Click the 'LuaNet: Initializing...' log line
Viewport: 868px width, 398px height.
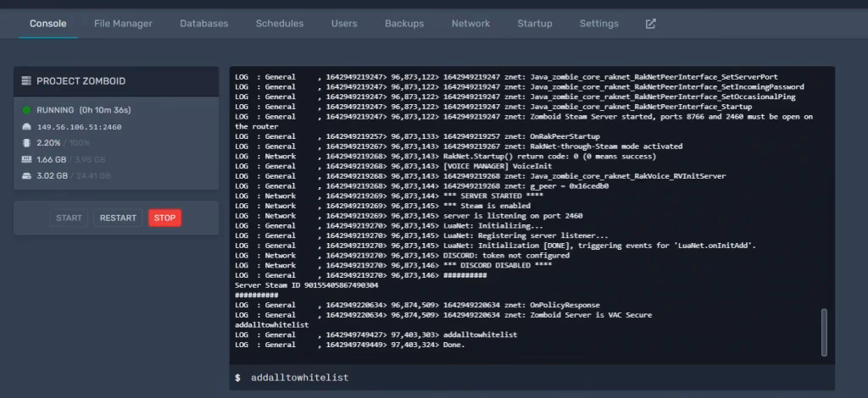tap(388, 226)
